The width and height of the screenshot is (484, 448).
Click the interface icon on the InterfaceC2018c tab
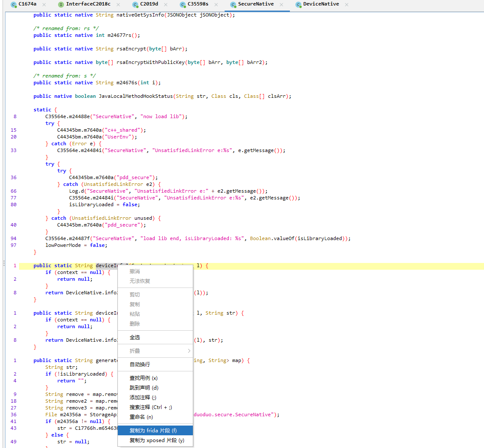click(61, 5)
